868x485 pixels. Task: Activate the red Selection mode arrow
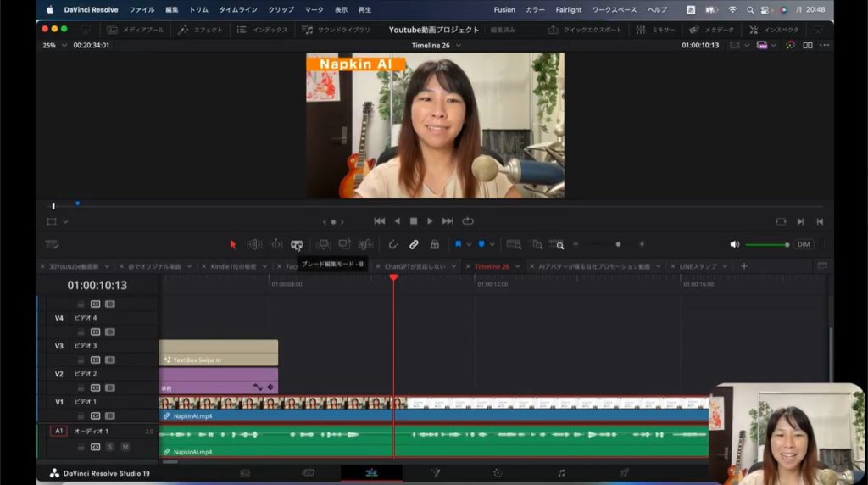click(x=233, y=244)
